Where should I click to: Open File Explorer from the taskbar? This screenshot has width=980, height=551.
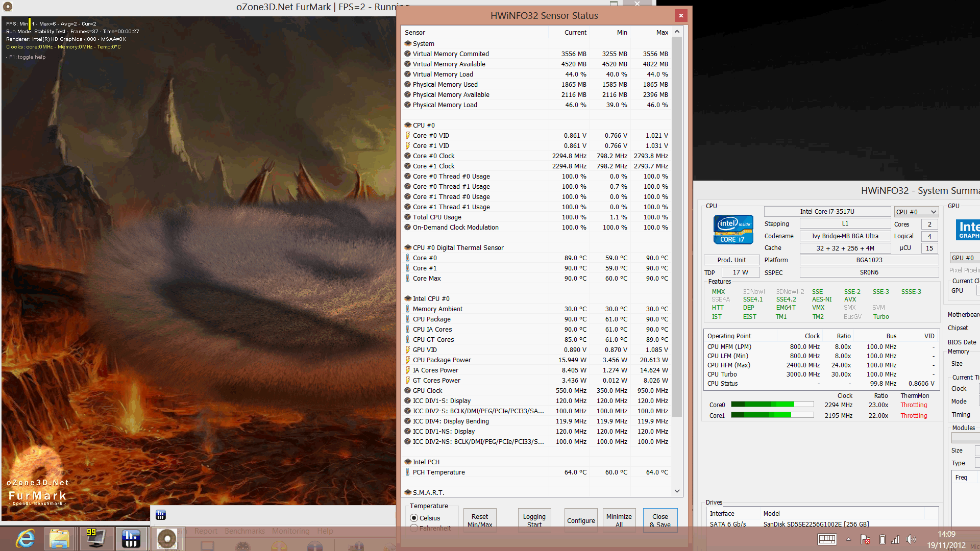tap(60, 538)
